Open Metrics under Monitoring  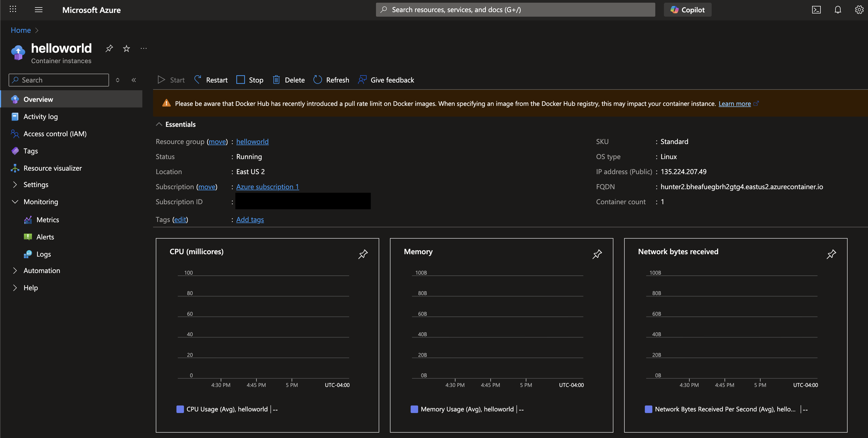coord(48,220)
